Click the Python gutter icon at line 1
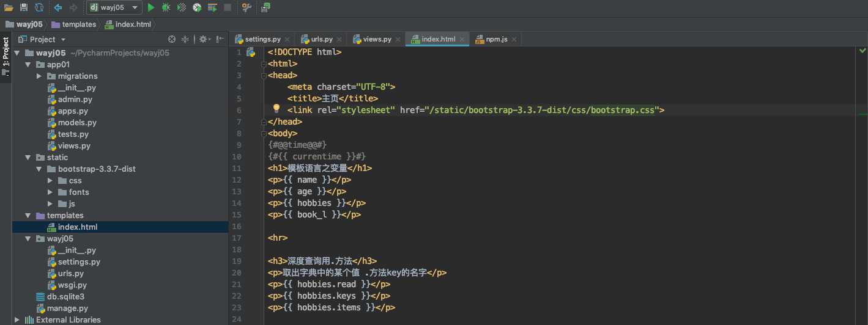The width and height of the screenshot is (868, 325). point(250,52)
